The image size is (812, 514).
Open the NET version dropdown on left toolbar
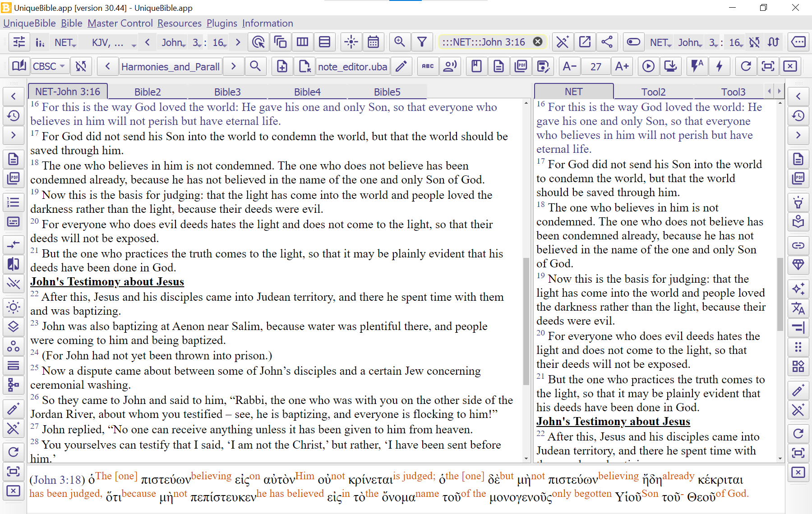65,42
